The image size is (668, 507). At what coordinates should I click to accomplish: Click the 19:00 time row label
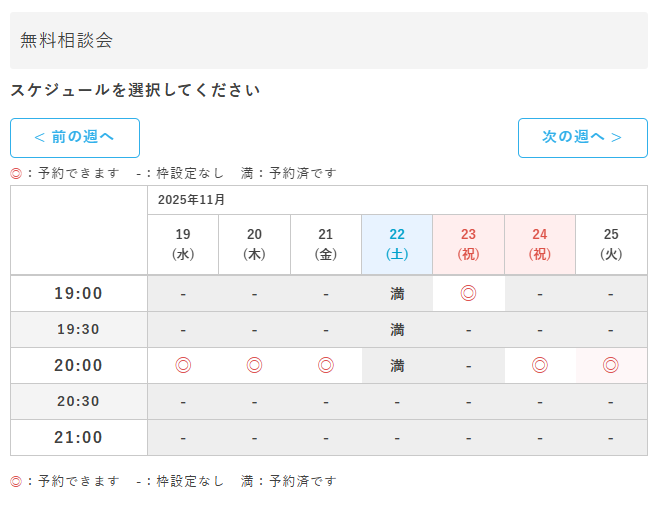[79, 293]
